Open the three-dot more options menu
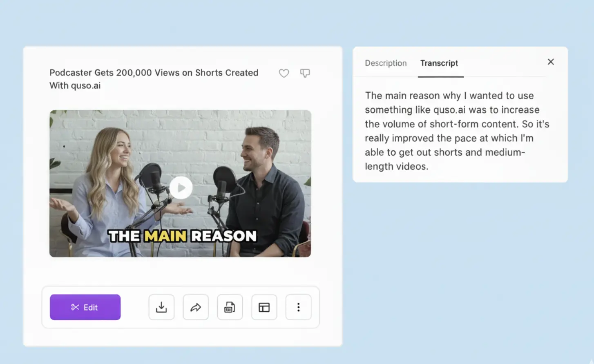Viewport: 594px width, 364px height. [298, 307]
